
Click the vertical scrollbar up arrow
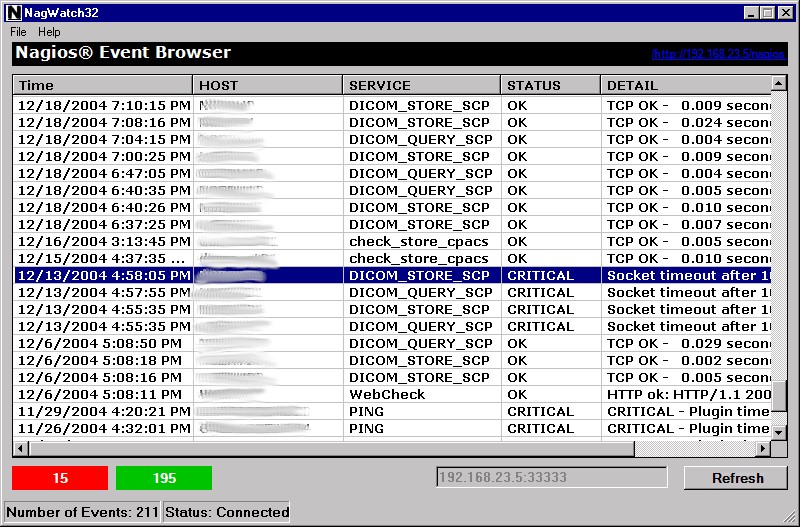point(779,83)
